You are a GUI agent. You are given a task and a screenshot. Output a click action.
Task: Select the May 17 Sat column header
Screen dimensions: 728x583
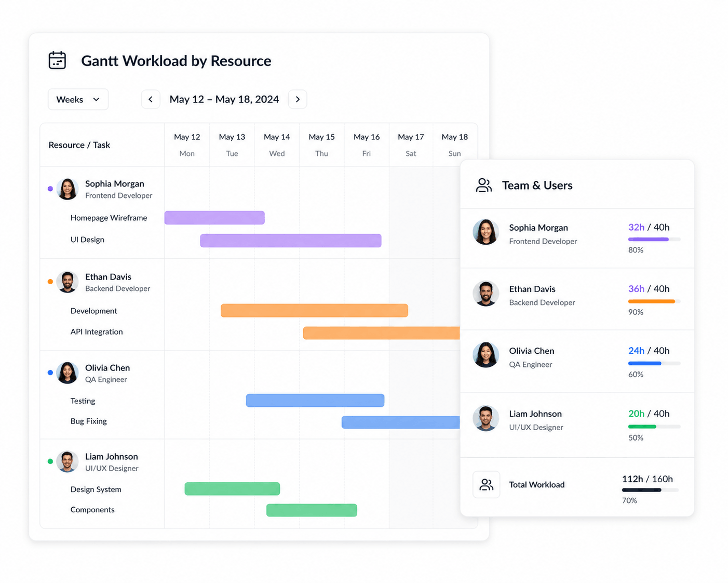click(x=411, y=145)
